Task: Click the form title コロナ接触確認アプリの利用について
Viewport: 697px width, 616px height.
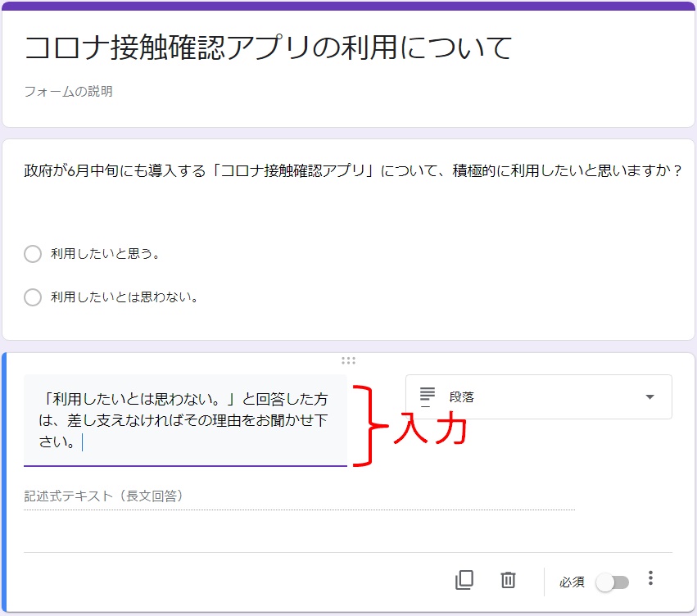Action: tap(268, 48)
